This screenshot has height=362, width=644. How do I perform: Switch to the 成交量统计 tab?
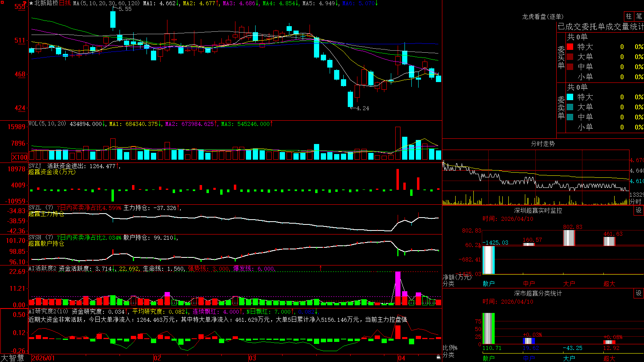pos(625,27)
